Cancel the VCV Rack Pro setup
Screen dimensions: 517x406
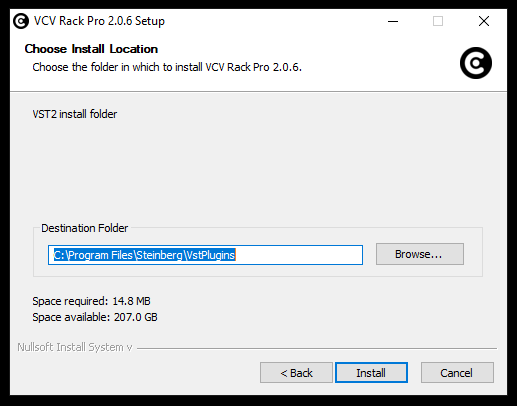[457, 373]
